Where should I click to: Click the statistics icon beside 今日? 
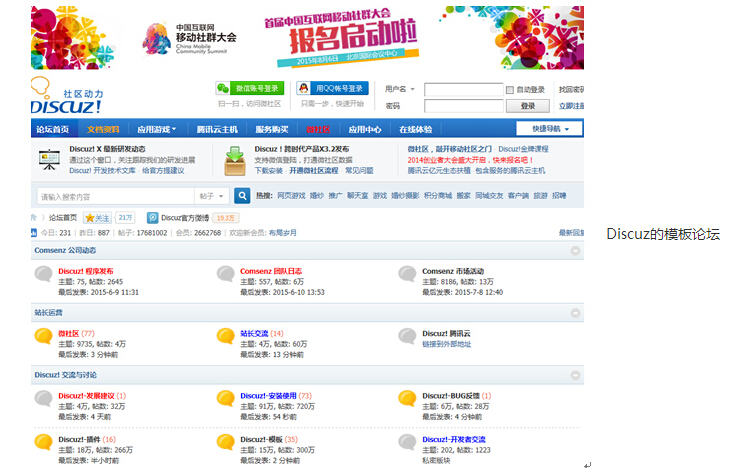[34, 232]
